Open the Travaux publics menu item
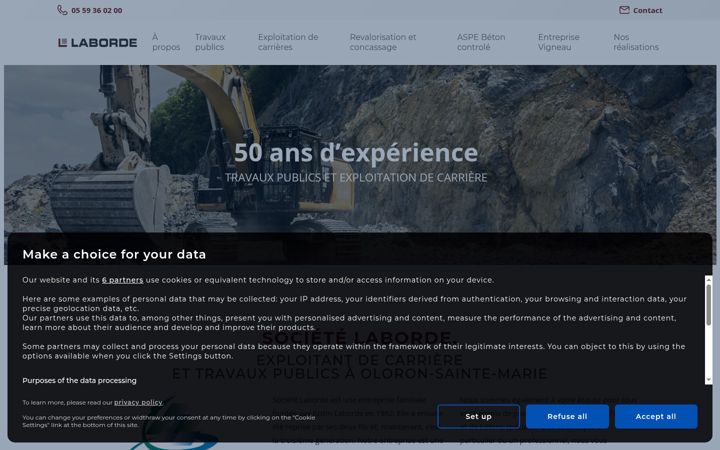The width and height of the screenshot is (720, 450). click(x=210, y=42)
